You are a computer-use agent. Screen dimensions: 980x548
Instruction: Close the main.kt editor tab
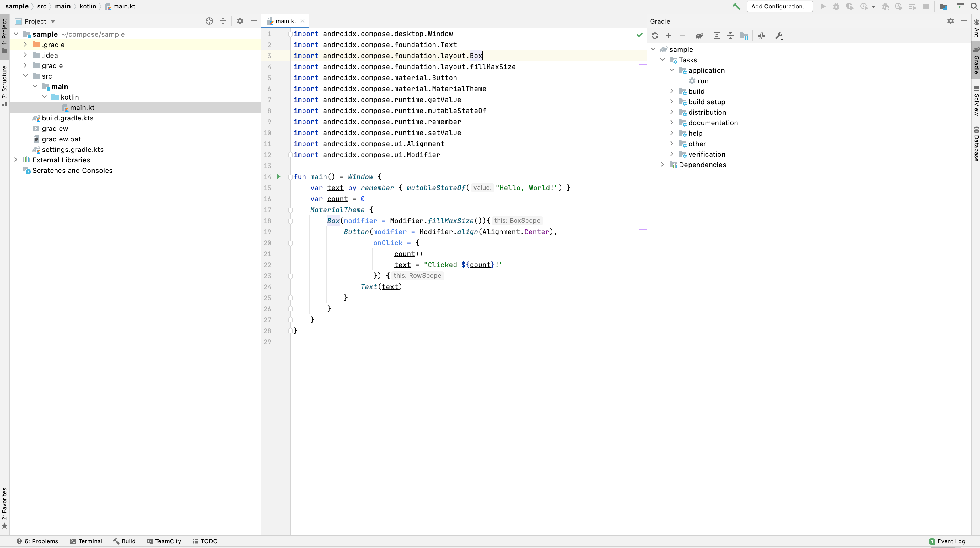(303, 21)
